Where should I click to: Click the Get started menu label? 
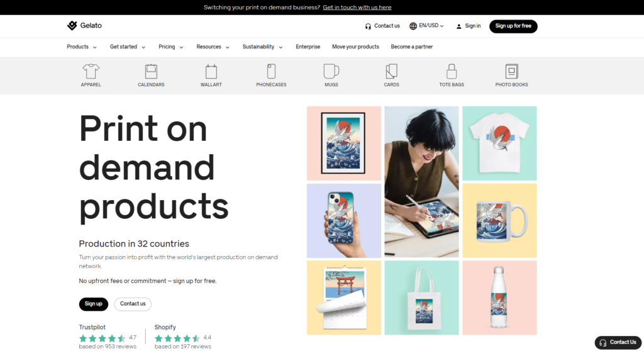(123, 47)
